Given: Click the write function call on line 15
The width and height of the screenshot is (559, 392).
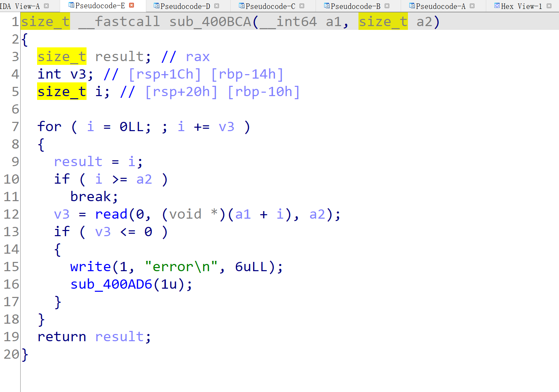Looking at the screenshot, I should [x=91, y=266].
